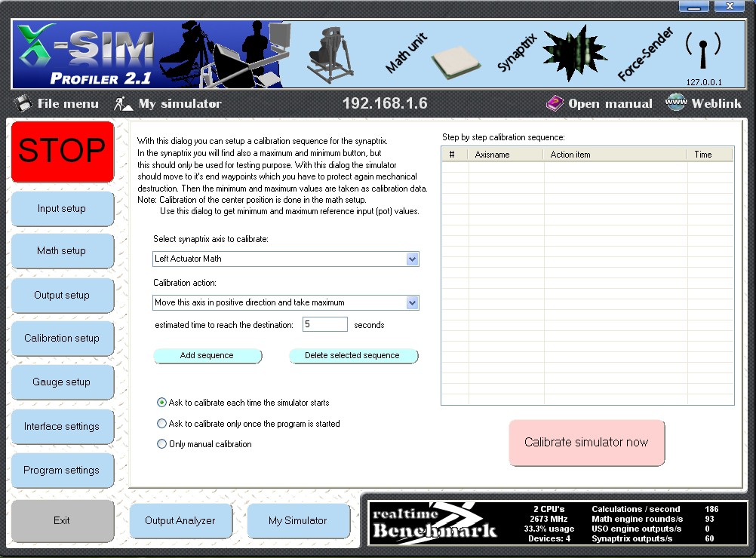Open the My simulator menu

pyautogui.click(x=180, y=103)
